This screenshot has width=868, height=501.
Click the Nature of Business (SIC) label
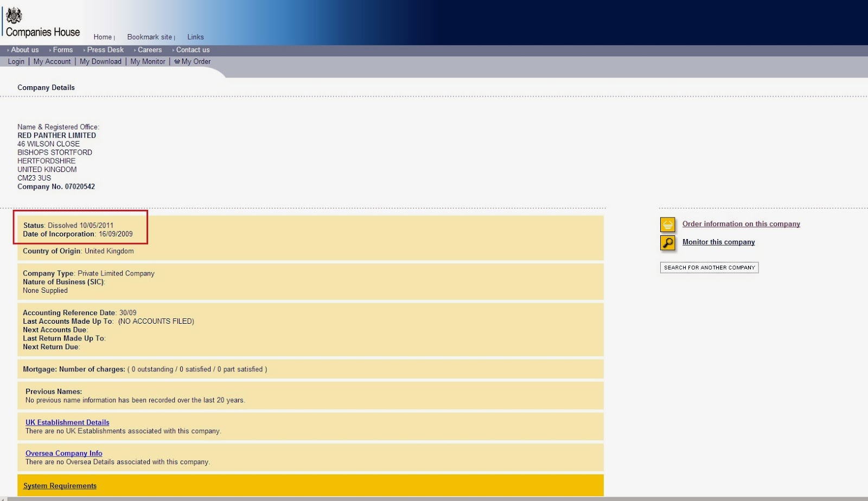(x=64, y=282)
